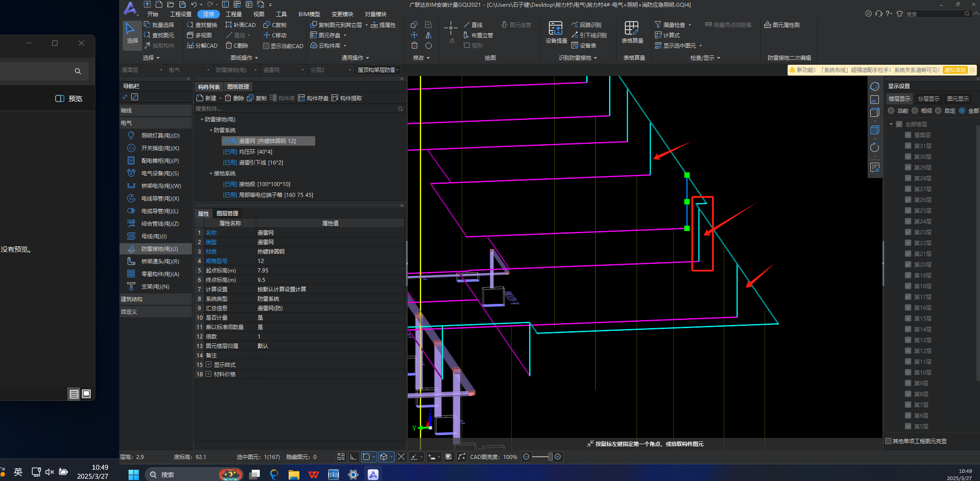Open the 视图 ribbon tab
The height and width of the screenshot is (481, 980).
[258, 14]
